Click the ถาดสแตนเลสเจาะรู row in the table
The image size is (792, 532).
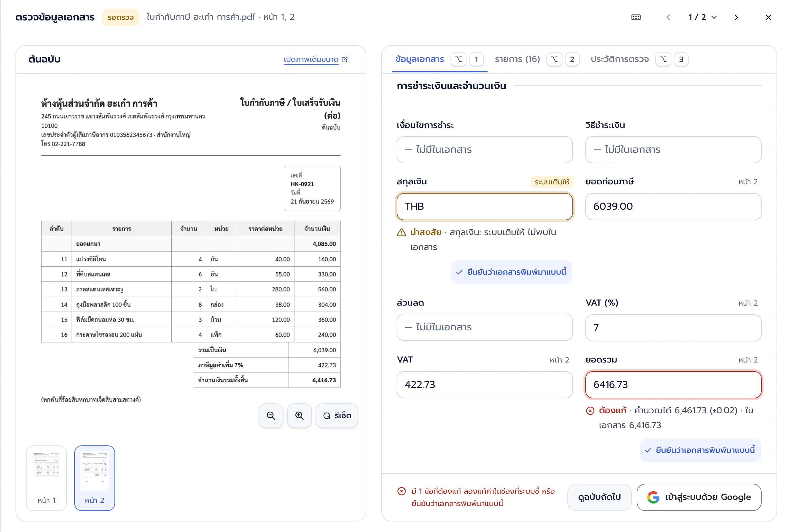point(191,290)
